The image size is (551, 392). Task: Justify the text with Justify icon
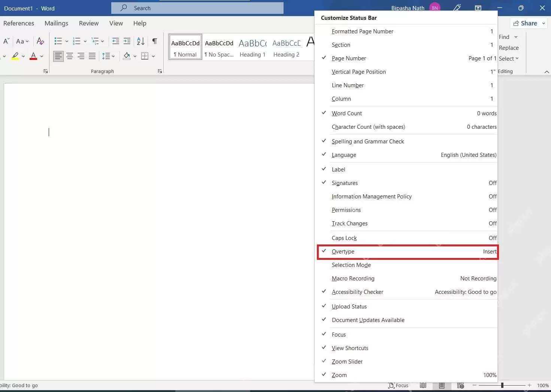pos(92,56)
